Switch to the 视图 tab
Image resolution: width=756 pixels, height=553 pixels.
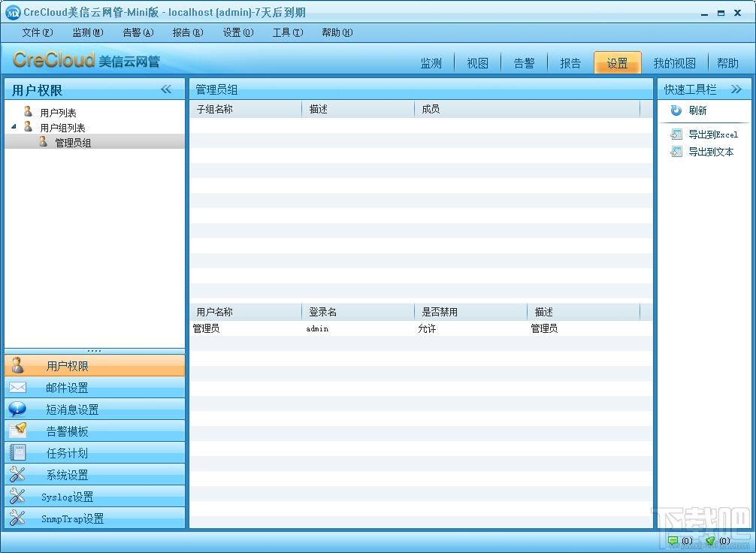(x=477, y=62)
